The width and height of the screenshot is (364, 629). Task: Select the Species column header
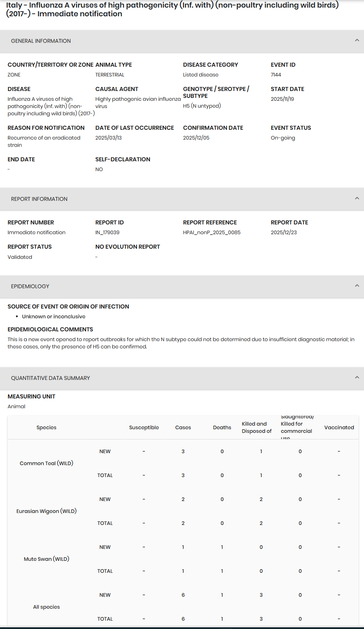46,427
